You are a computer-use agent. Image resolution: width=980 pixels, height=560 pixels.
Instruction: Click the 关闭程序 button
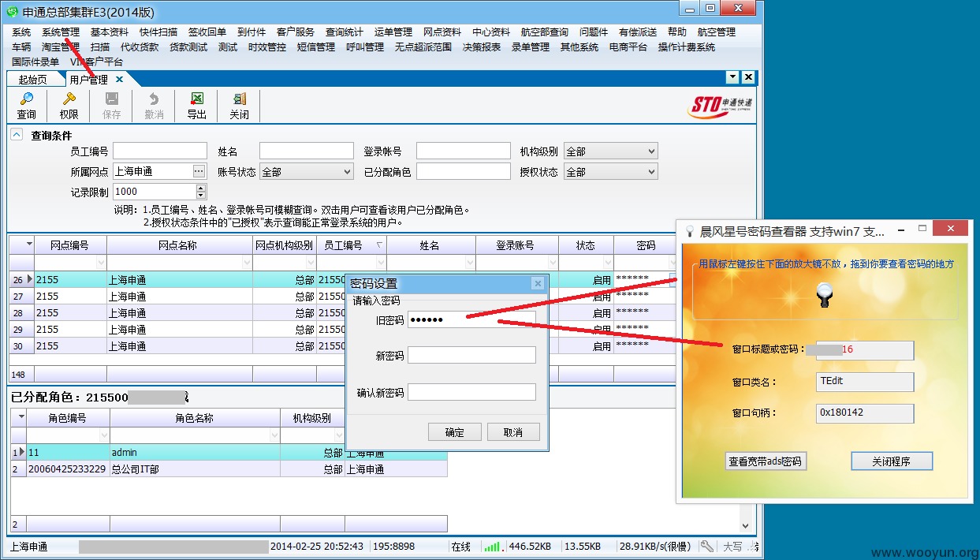892,461
